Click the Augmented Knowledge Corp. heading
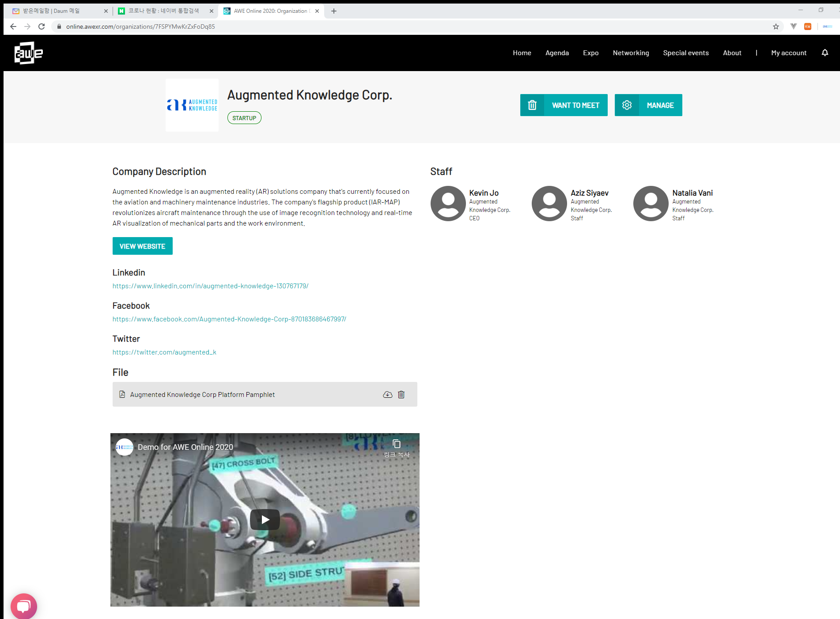 310,95
